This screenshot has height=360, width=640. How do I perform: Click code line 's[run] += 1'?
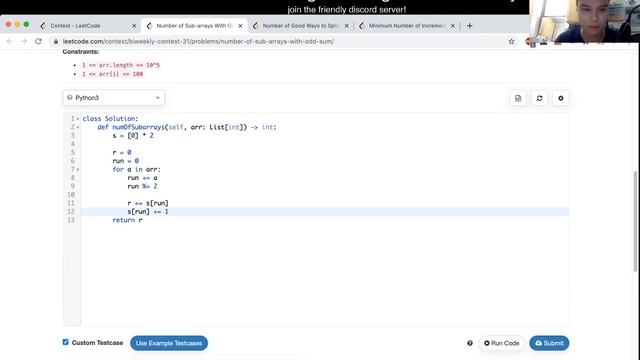[x=148, y=212]
